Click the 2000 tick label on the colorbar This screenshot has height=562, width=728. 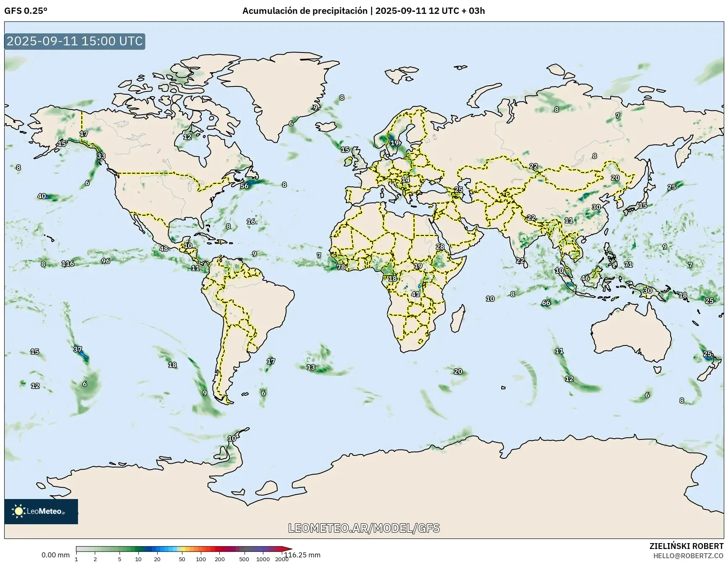(x=281, y=559)
